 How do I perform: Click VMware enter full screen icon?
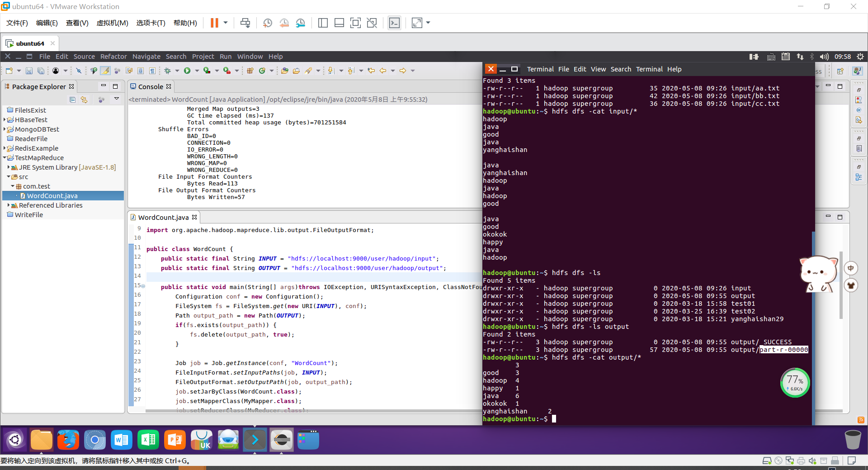pos(355,23)
